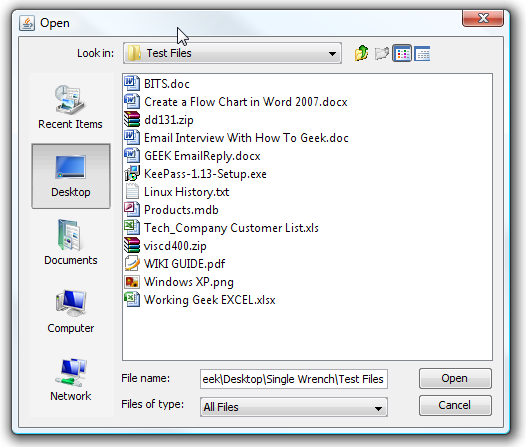Open the Files of type dropdown
526x447 pixels.
point(294,407)
